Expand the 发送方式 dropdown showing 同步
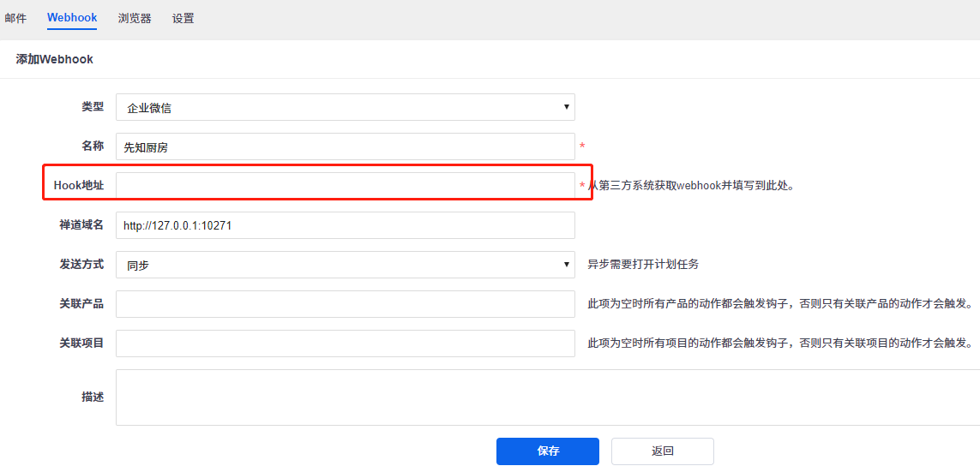 coord(345,265)
